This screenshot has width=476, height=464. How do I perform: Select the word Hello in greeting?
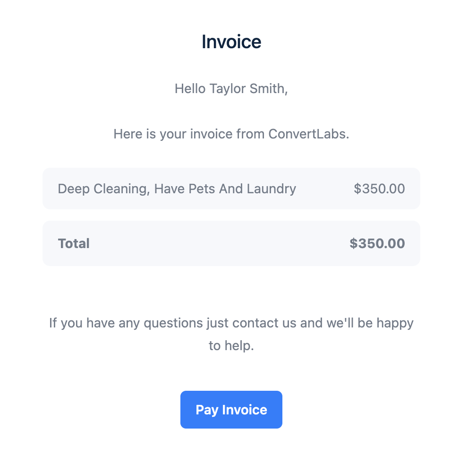(x=190, y=88)
